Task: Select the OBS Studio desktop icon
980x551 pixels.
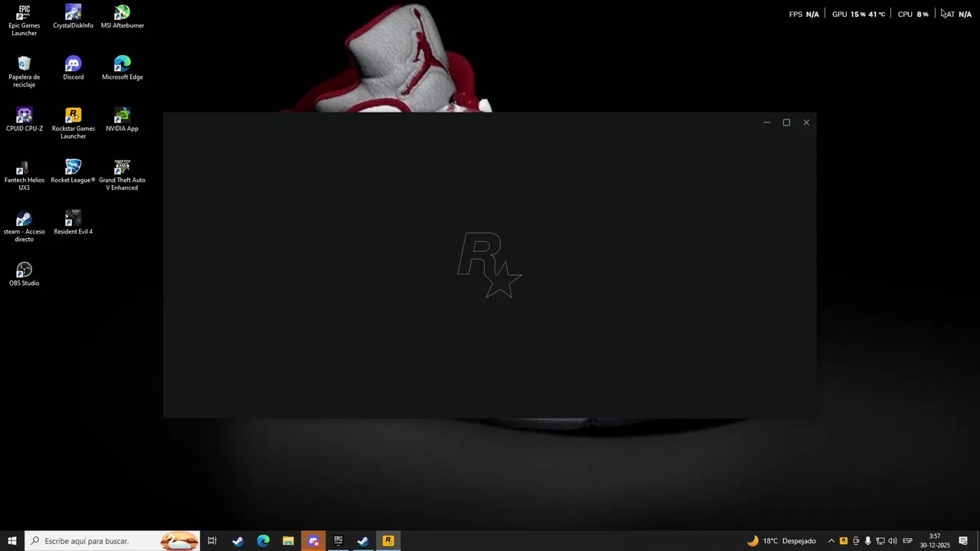Action: pos(24,274)
